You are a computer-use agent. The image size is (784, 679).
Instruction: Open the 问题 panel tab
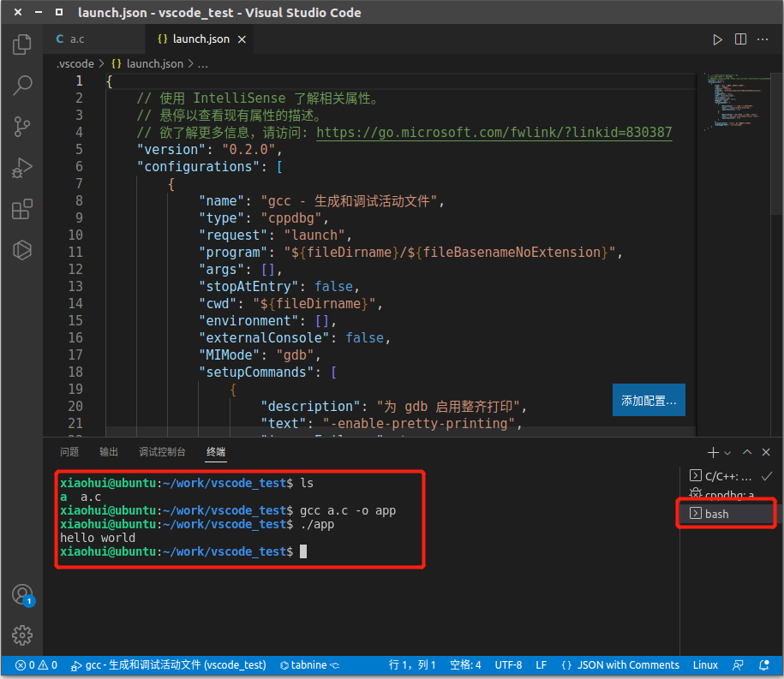pyautogui.click(x=69, y=451)
